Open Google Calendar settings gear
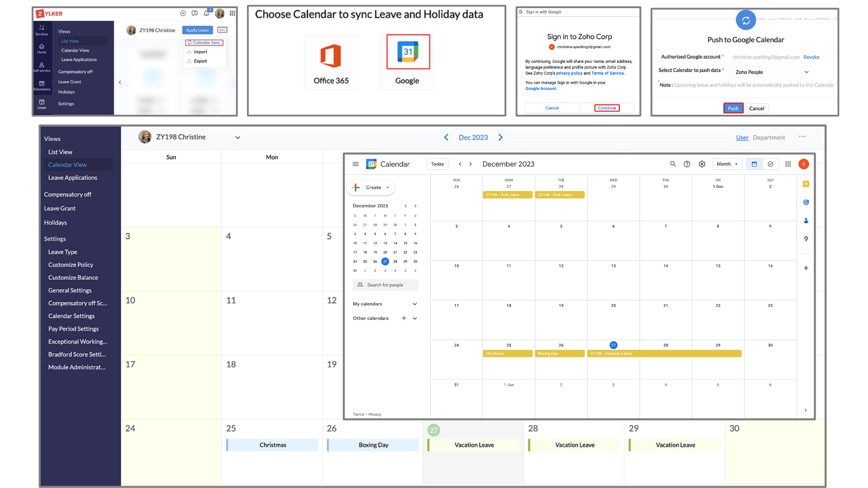The height and width of the screenshot is (488, 868). (x=702, y=164)
